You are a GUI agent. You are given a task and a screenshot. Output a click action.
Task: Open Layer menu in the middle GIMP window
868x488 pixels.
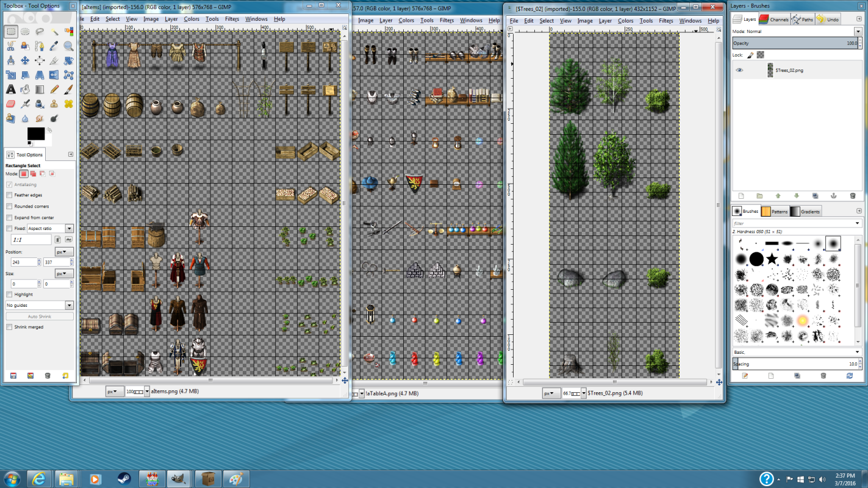click(386, 20)
